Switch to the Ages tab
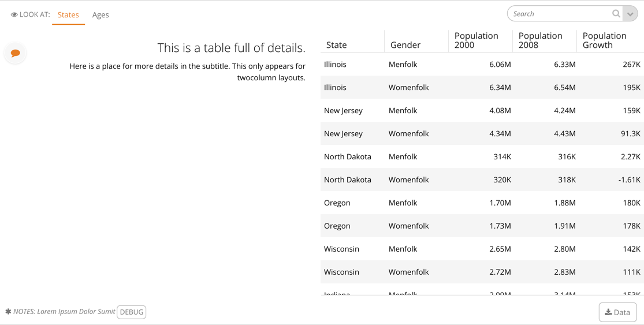644x325 pixels. click(100, 15)
